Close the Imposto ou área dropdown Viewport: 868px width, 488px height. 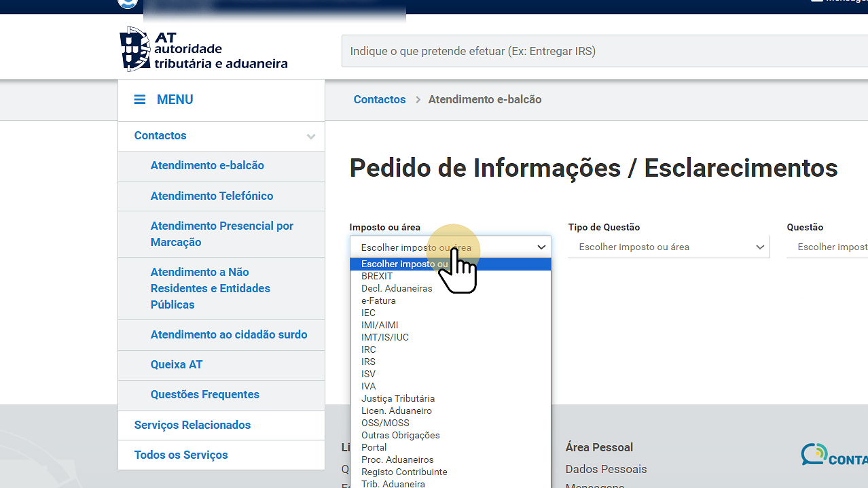[x=541, y=247]
